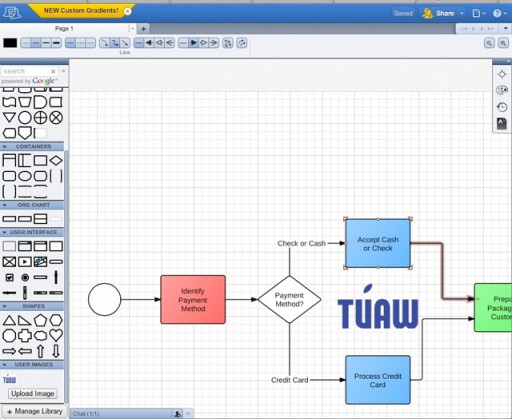Click the crosshair navigation icon in right panel
This screenshot has height=419, width=512.
(502, 74)
